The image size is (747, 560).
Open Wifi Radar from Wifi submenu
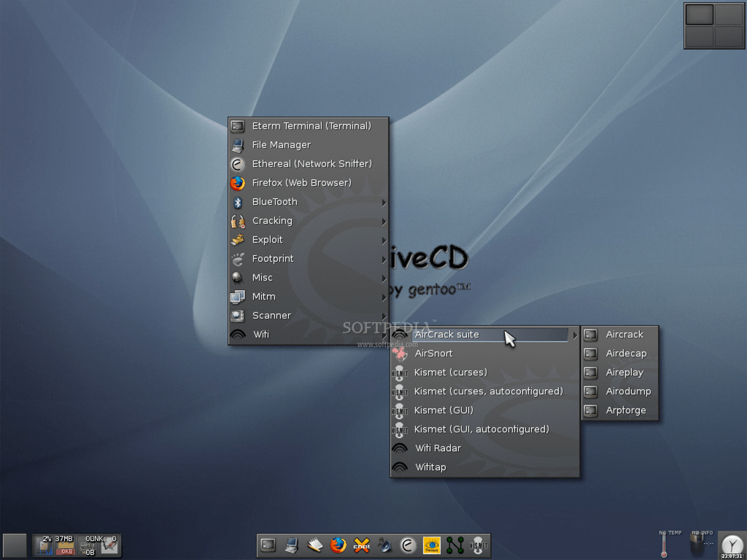pos(438,449)
